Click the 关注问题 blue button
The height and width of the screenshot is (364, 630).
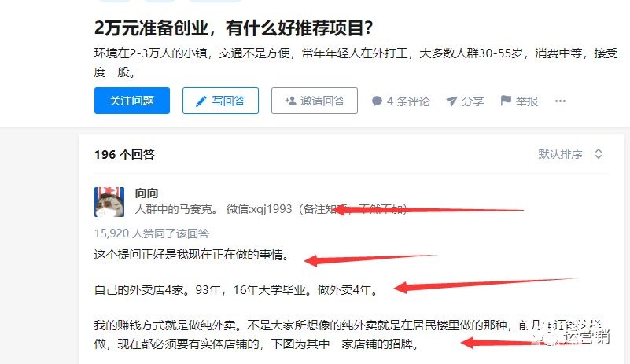132,101
